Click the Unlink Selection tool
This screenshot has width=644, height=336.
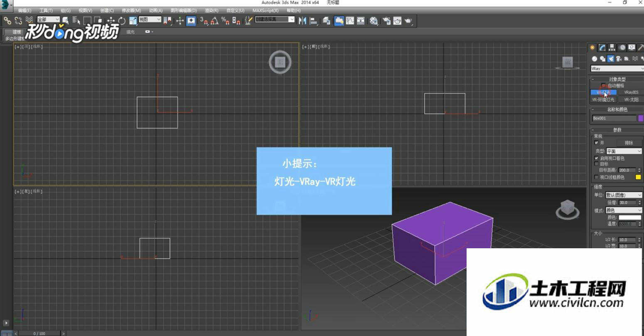click(18, 20)
